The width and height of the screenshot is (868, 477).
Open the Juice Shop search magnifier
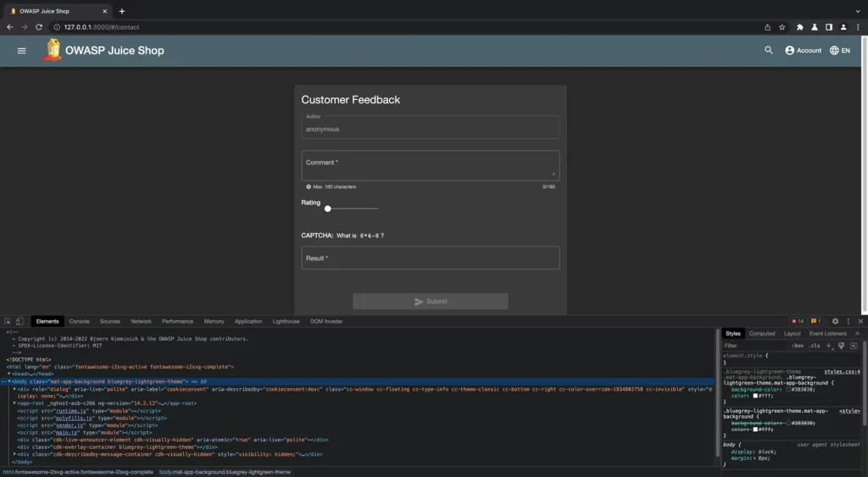[768, 50]
